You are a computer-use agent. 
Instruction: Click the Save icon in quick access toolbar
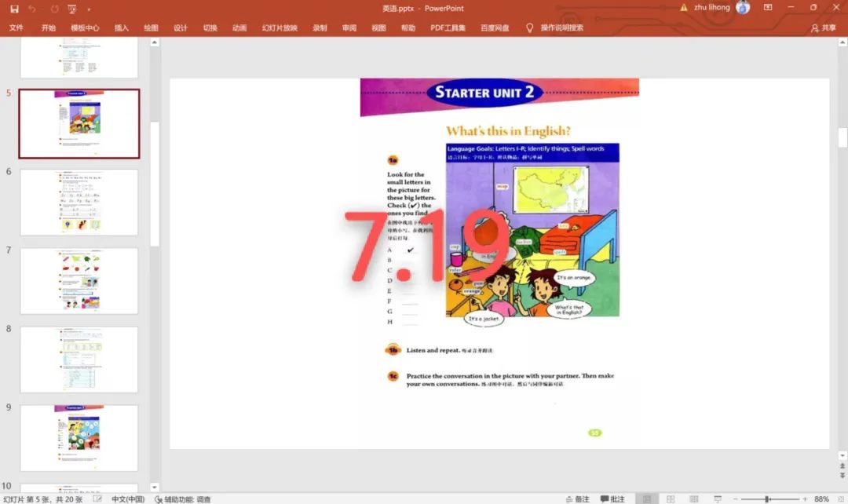14,9
